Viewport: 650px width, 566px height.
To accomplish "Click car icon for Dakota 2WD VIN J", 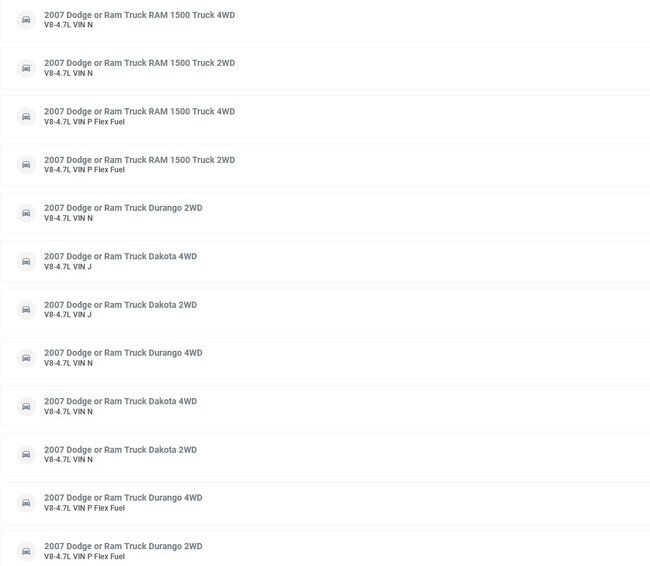I will (x=26, y=310).
